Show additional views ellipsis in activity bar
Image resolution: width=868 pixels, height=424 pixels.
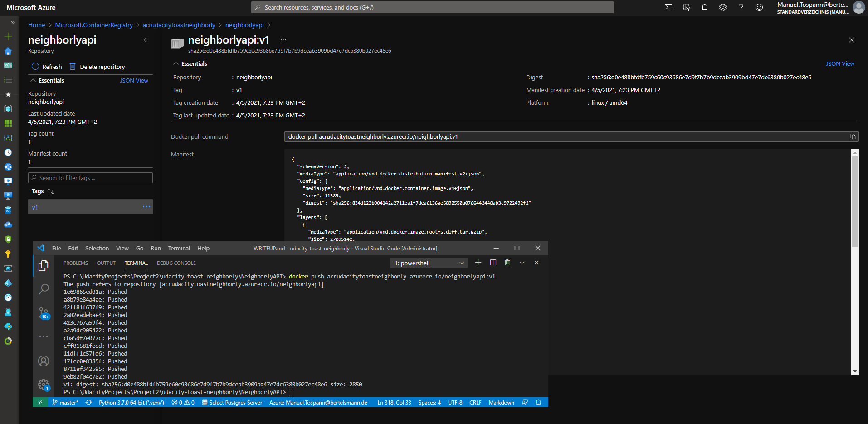(44, 336)
